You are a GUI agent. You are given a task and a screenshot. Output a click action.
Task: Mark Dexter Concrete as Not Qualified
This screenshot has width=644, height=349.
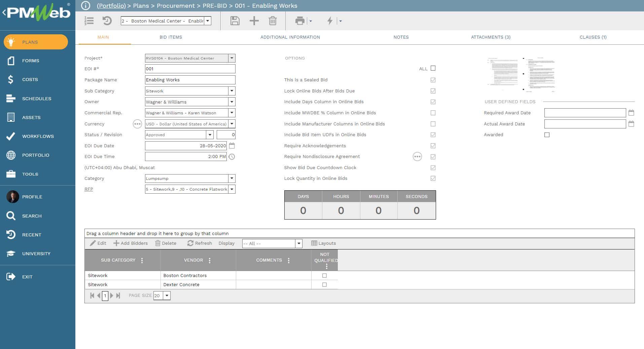coord(324,284)
